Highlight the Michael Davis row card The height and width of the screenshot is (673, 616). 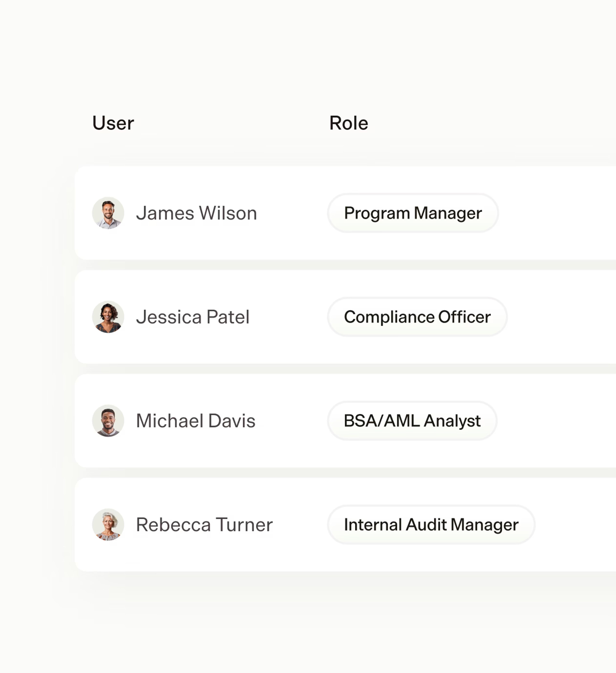click(x=345, y=421)
